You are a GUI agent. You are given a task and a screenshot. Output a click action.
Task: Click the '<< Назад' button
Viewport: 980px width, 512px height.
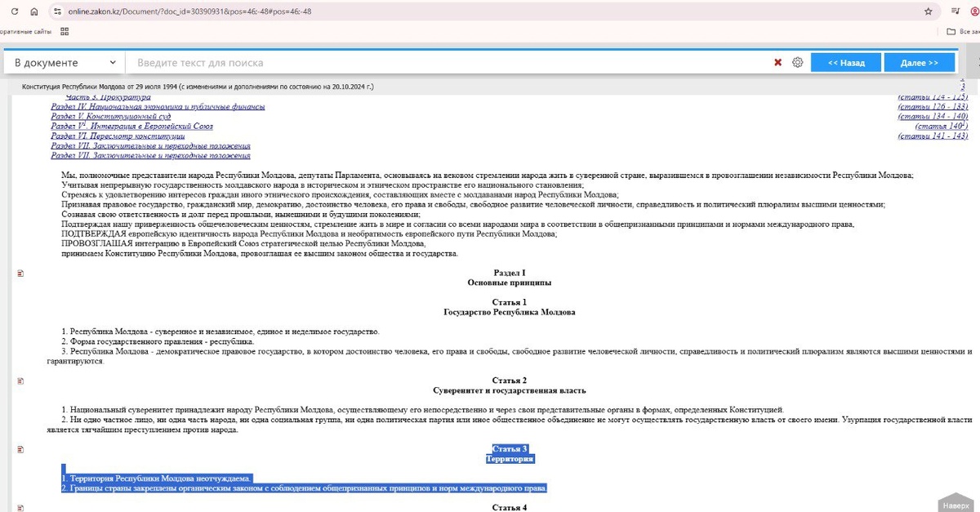pyautogui.click(x=846, y=62)
